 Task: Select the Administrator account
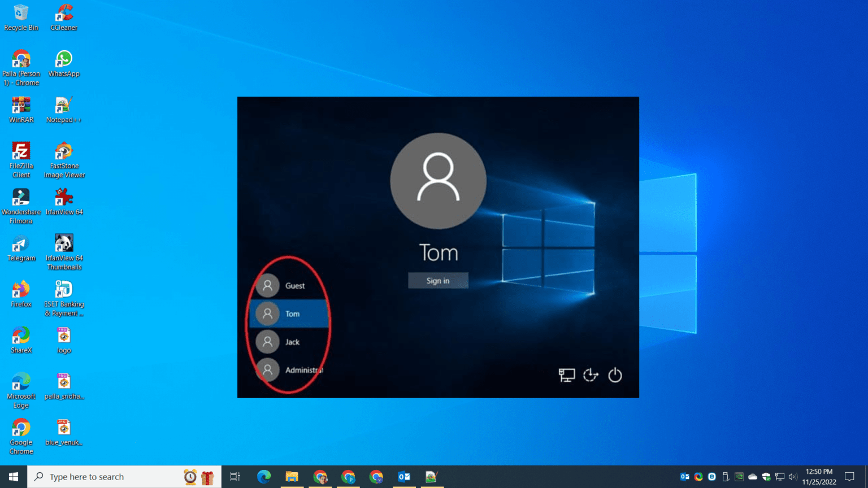click(x=294, y=370)
